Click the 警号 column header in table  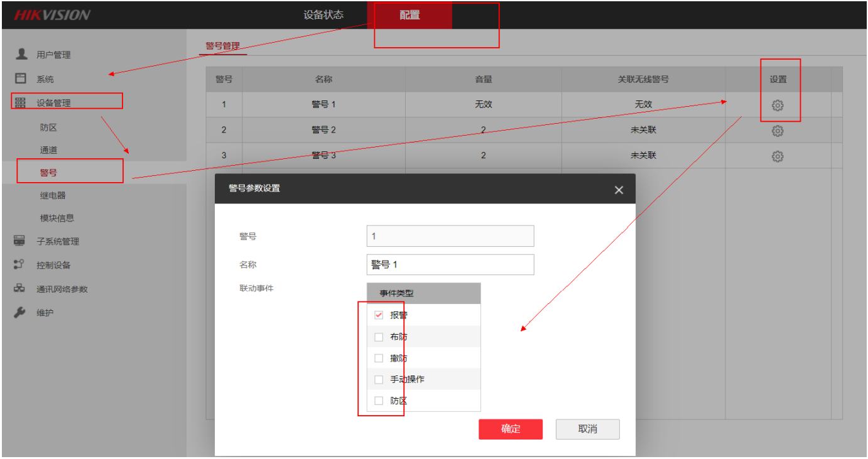224,80
